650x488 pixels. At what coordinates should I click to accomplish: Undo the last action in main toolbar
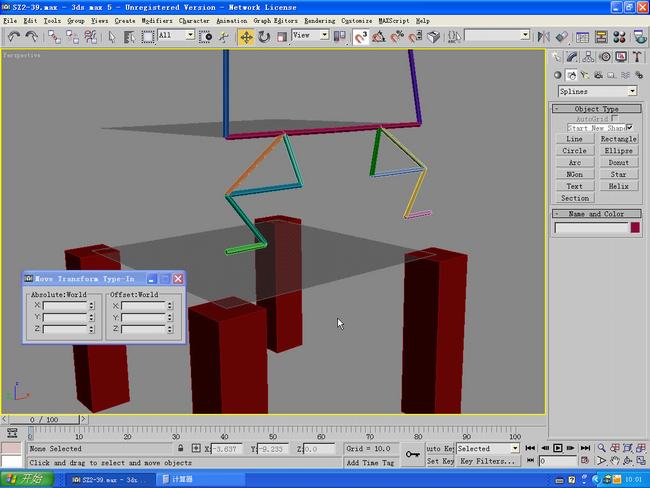(x=14, y=37)
